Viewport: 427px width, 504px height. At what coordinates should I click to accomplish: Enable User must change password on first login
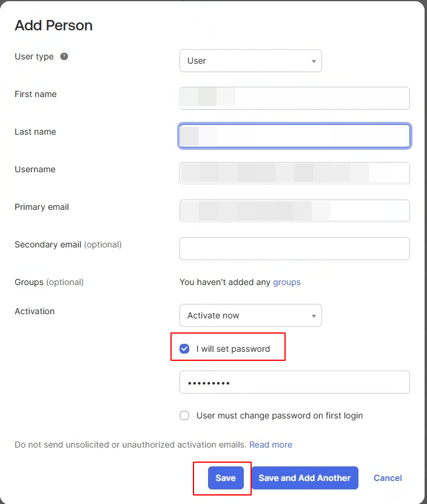coord(184,415)
